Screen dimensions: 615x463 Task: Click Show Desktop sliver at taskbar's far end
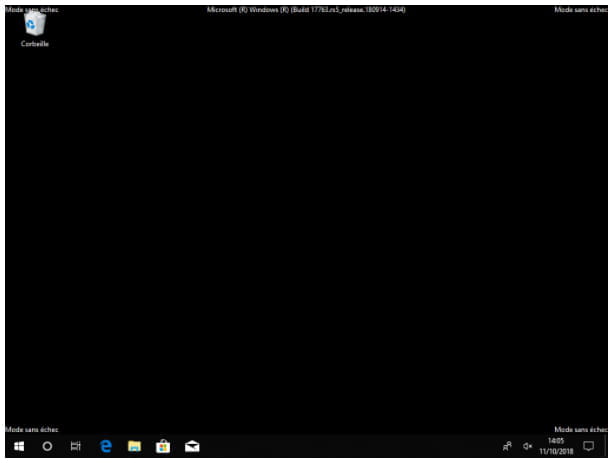[612, 447]
